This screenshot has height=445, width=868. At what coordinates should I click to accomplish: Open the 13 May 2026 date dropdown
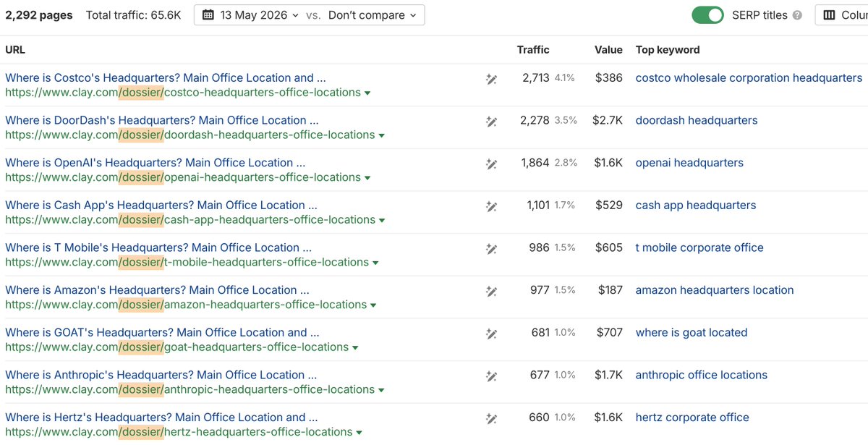[250, 15]
